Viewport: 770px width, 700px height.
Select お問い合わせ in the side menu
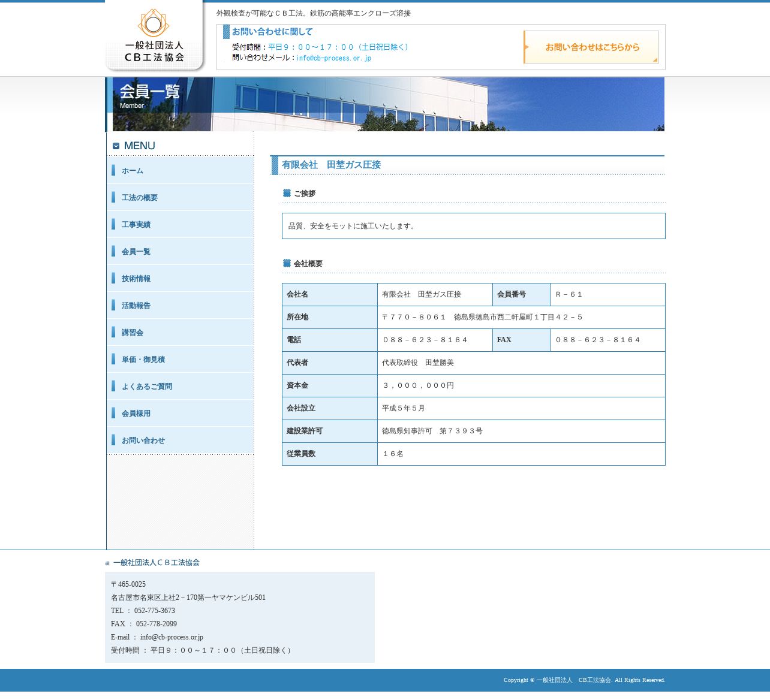pos(180,440)
